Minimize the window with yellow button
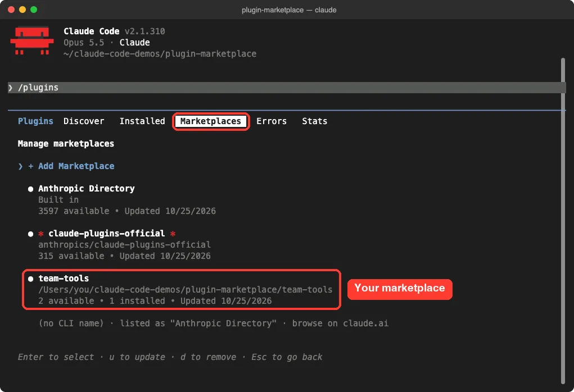 22,10
